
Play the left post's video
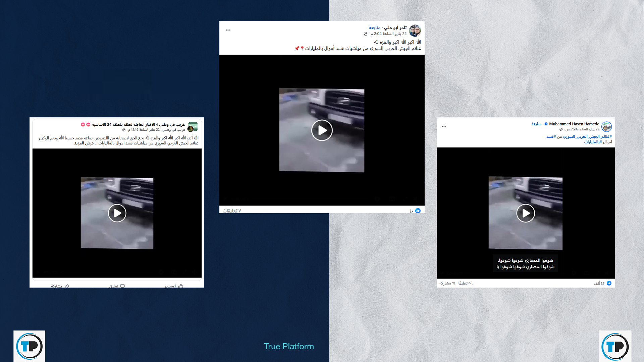coord(117,213)
